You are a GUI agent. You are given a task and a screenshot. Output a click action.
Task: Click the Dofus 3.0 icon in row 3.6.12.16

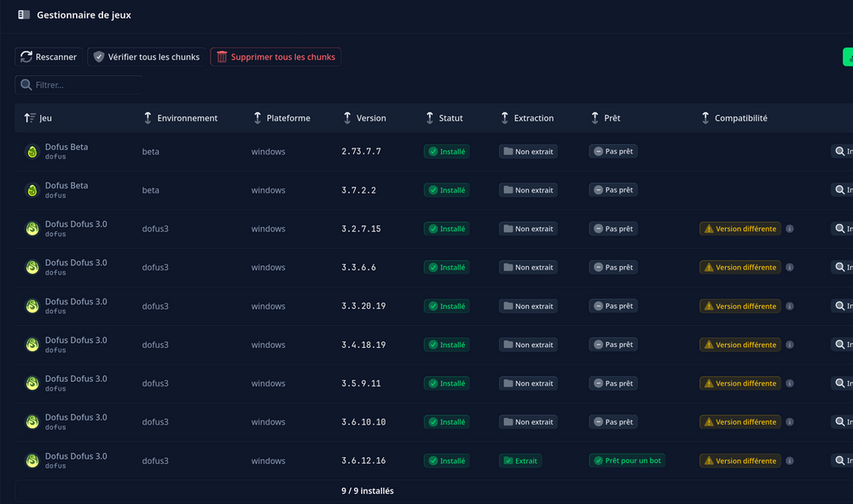(32, 461)
